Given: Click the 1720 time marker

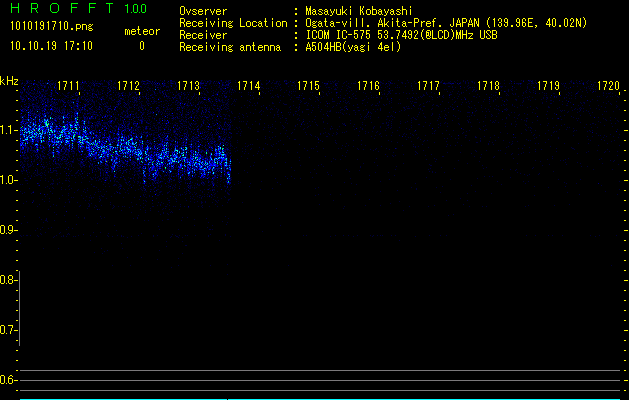Looking at the screenshot, I should point(609,86).
